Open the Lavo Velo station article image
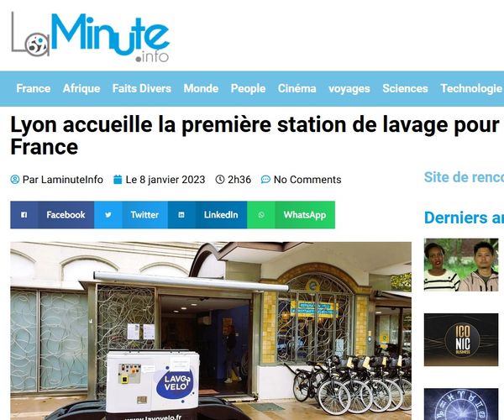 211,331
